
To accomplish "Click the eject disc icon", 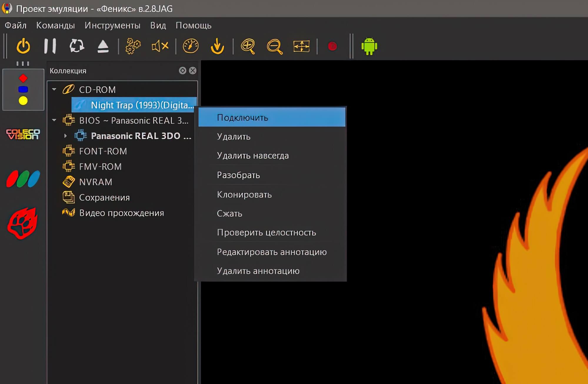I will (103, 47).
